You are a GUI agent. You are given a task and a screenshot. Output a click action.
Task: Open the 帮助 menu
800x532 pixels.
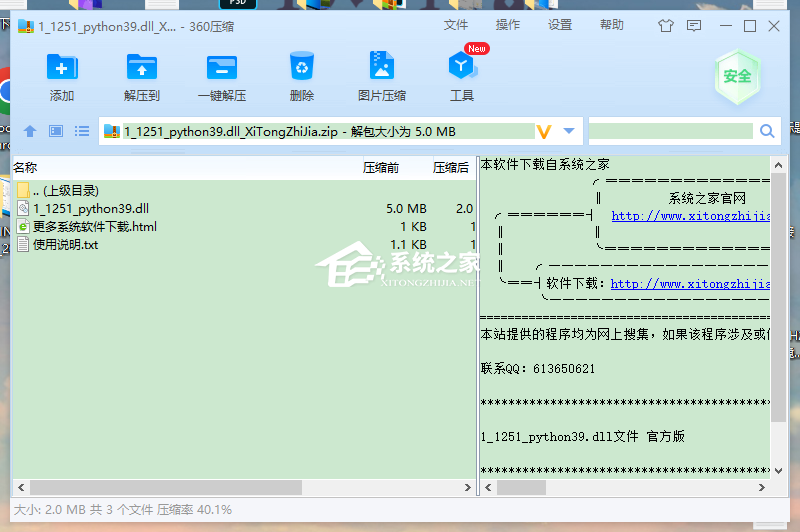612,25
